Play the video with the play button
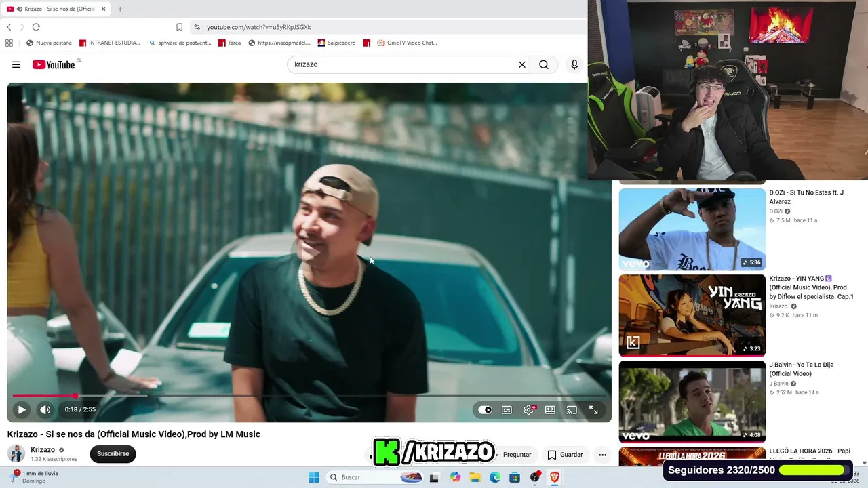868x488 pixels. point(22,409)
